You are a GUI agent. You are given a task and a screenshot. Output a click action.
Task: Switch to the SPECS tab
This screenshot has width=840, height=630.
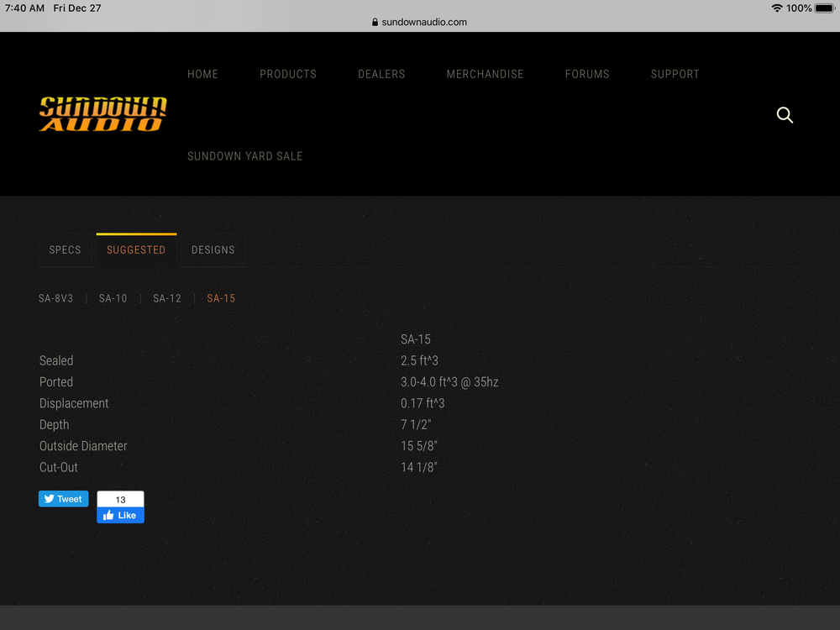point(65,249)
